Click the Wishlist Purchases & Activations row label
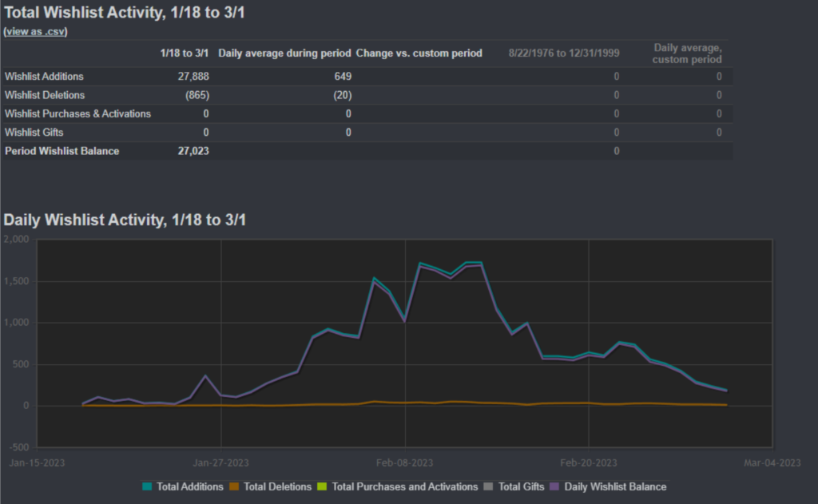818x504 pixels. 77,113
